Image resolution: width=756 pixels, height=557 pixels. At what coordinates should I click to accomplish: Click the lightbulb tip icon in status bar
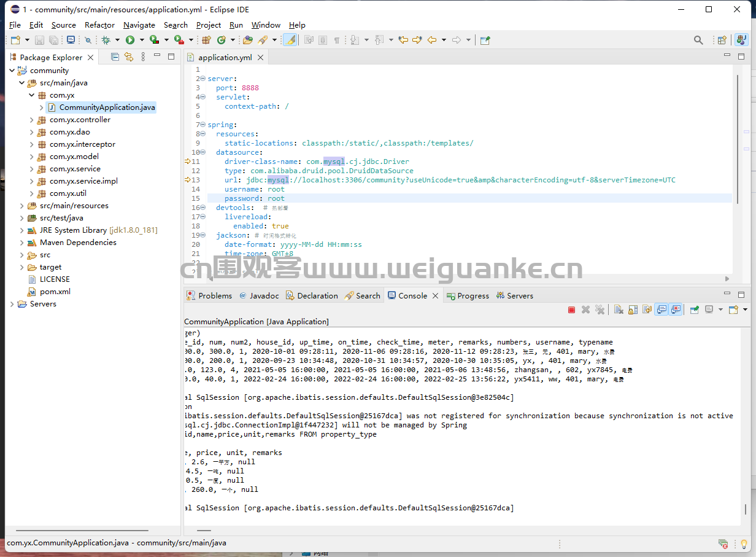[x=744, y=543]
